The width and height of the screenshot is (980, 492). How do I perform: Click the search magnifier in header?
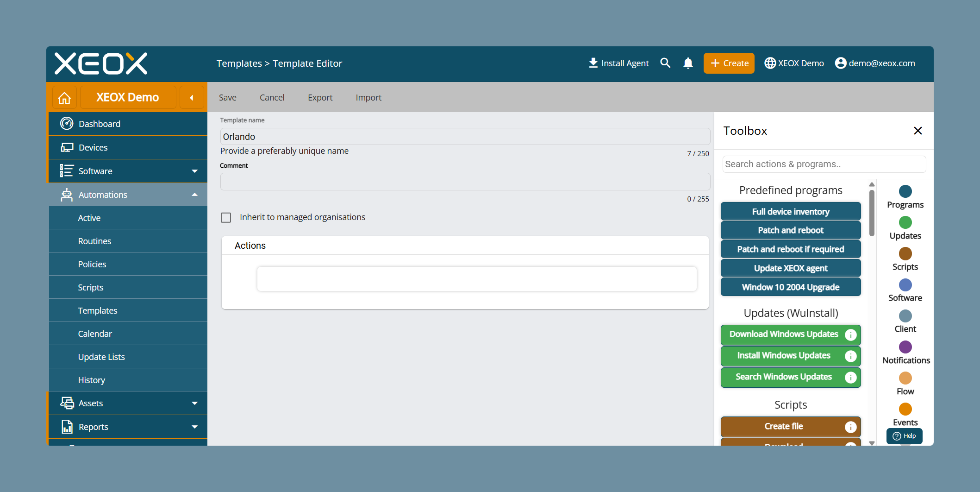click(665, 63)
